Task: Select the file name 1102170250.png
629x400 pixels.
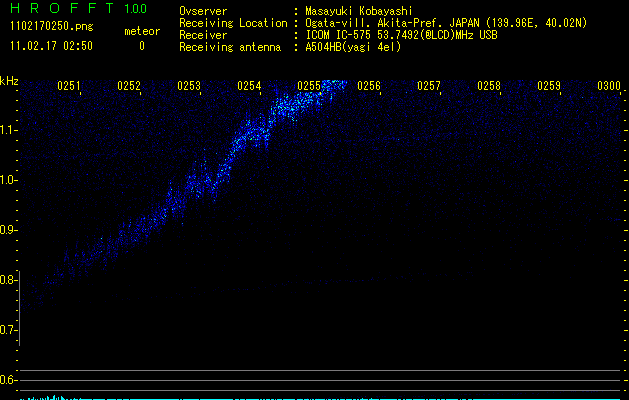Action: tap(52, 26)
